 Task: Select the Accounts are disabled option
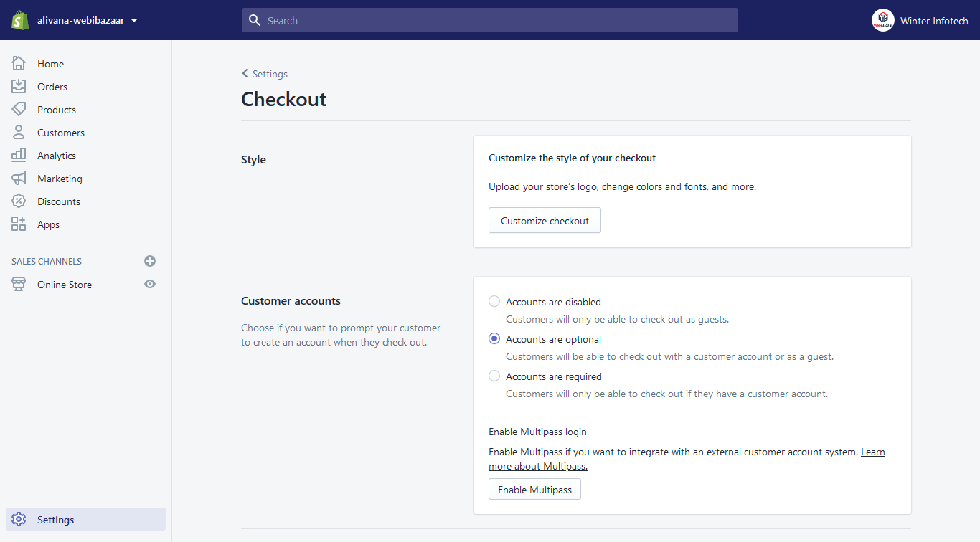click(x=494, y=302)
